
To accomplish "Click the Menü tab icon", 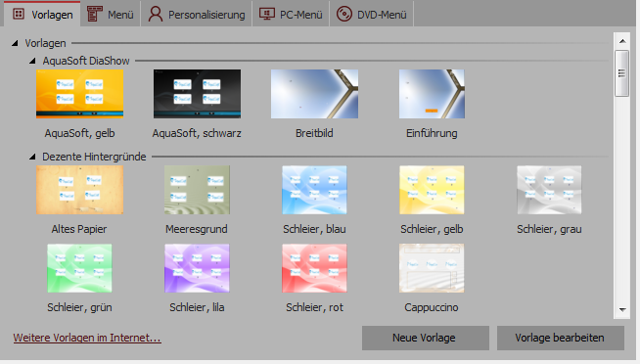I will coord(94,15).
